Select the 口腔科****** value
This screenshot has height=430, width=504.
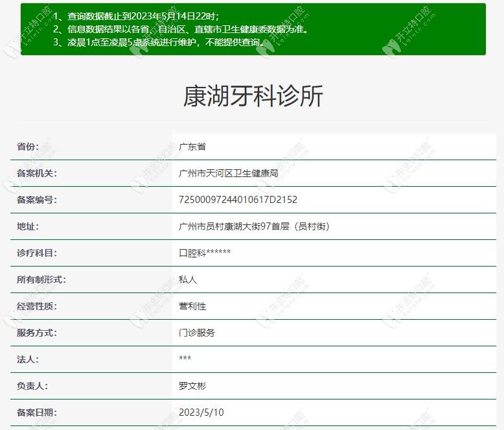point(205,253)
